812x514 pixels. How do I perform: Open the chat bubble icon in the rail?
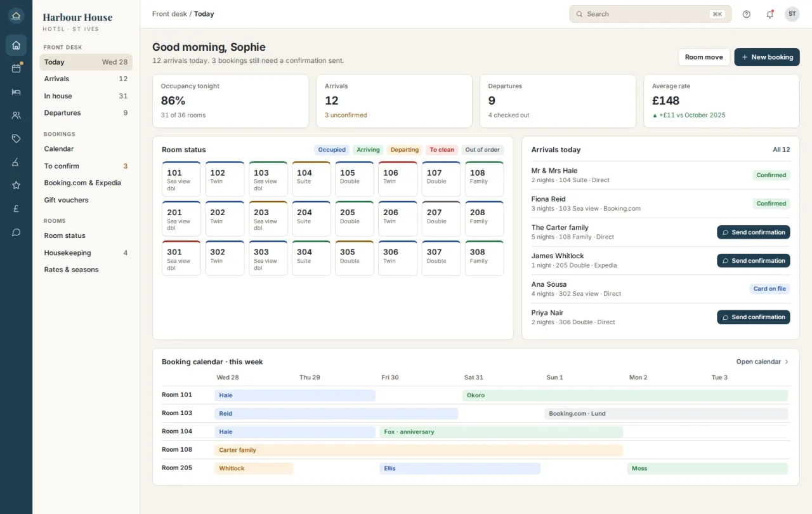click(16, 232)
